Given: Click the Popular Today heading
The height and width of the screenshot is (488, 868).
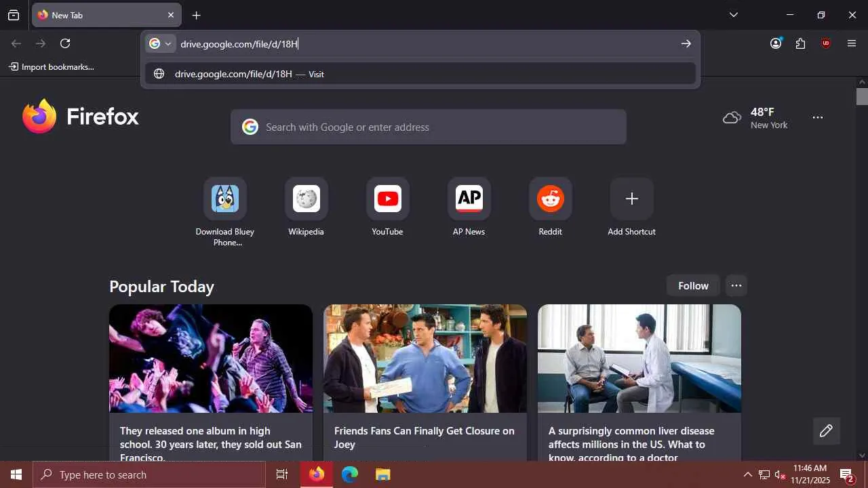Looking at the screenshot, I should 162,287.
